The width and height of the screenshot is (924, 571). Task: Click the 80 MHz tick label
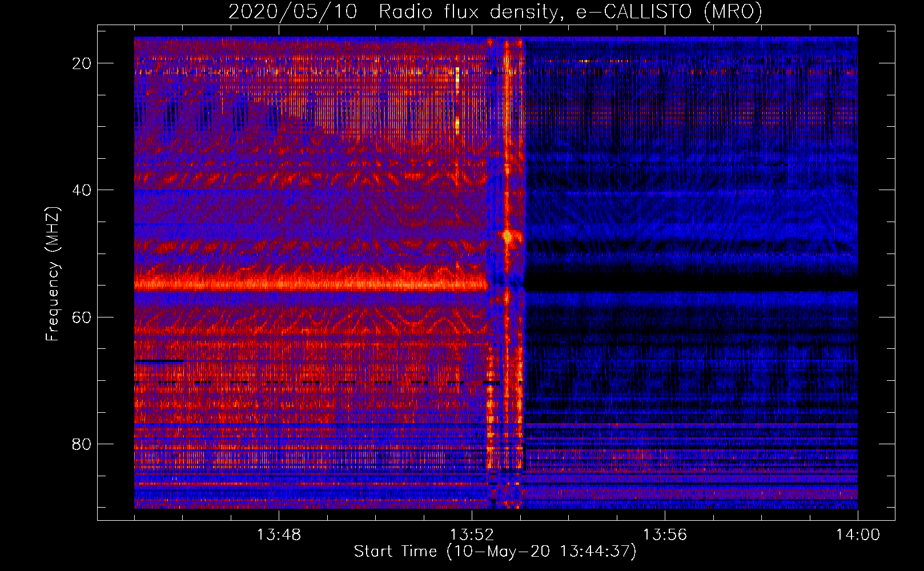tap(82, 444)
